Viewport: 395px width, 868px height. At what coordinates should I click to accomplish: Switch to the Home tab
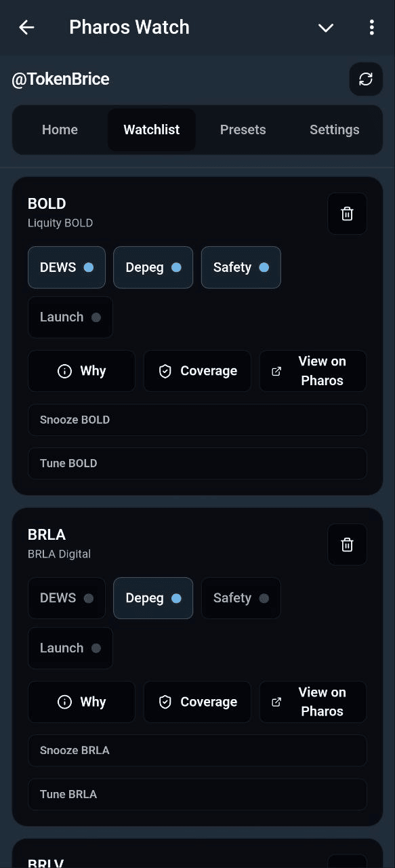pyautogui.click(x=60, y=130)
